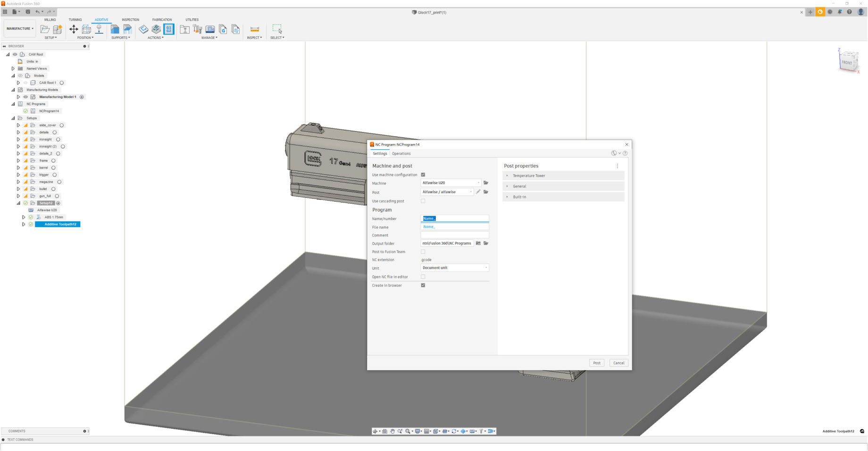Click the Post button
The width and height of the screenshot is (868, 451).
pos(597,363)
